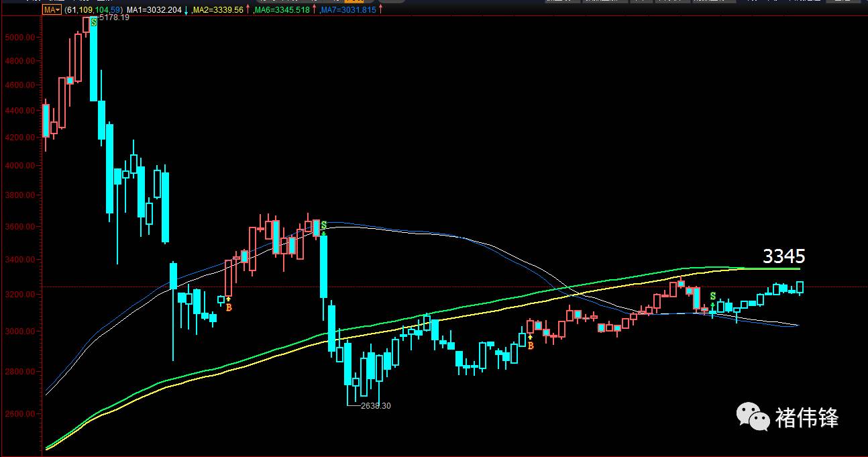868x457 pixels.
Task: Click the S sell signal near the 3600 level
Action: [323, 225]
